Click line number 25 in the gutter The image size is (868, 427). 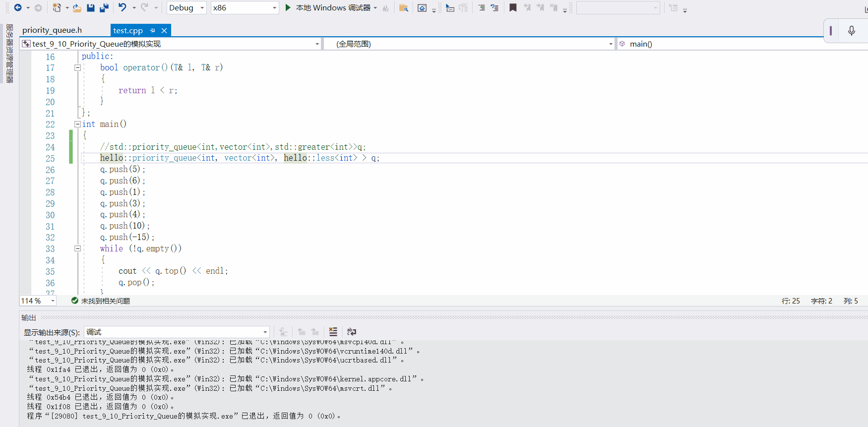pos(50,159)
